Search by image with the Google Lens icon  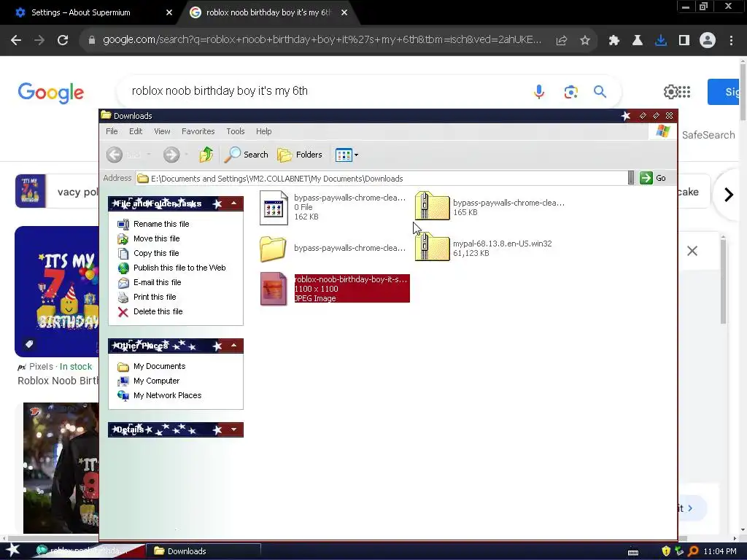pyautogui.click(x=570, y=91)
